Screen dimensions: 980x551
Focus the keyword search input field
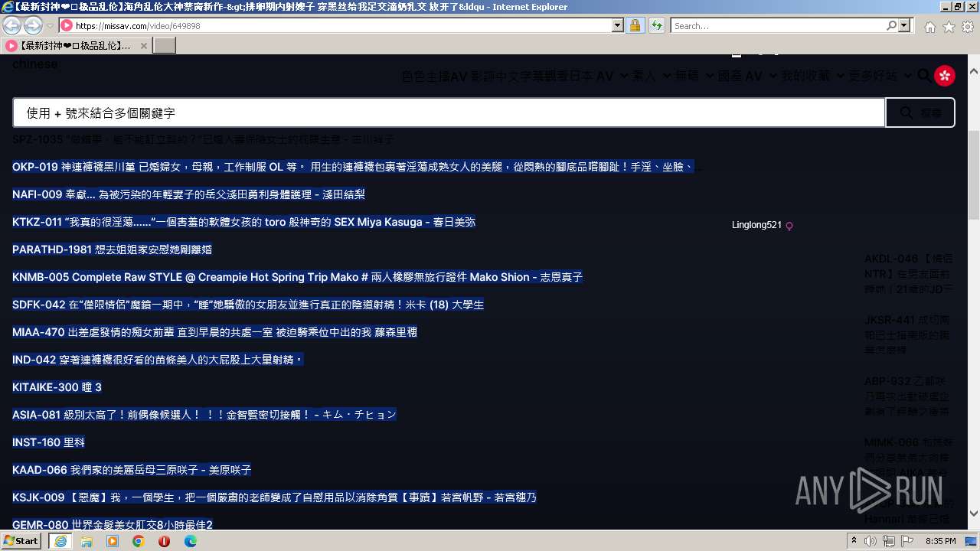[449, 112]
